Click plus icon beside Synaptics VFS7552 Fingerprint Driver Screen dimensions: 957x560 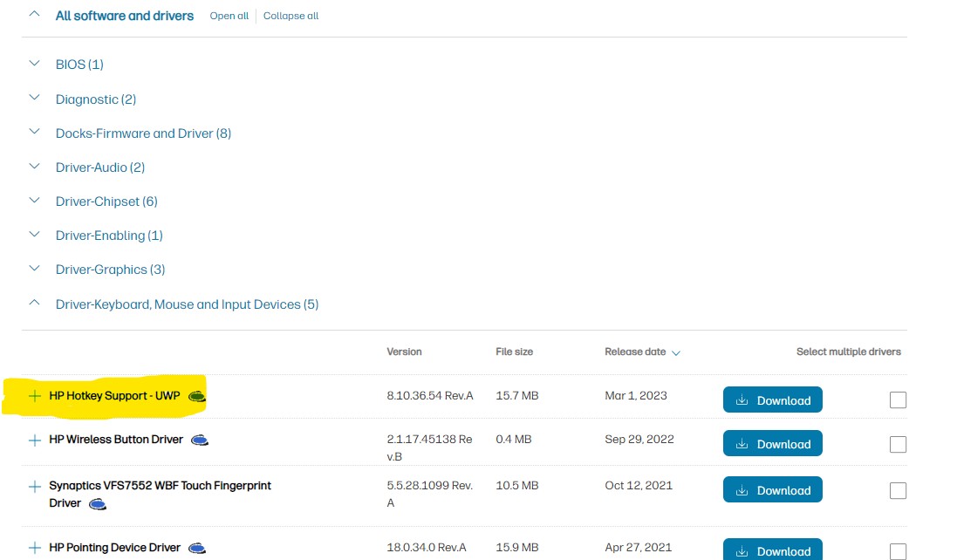pyautogui.click(x=35, y=486)
